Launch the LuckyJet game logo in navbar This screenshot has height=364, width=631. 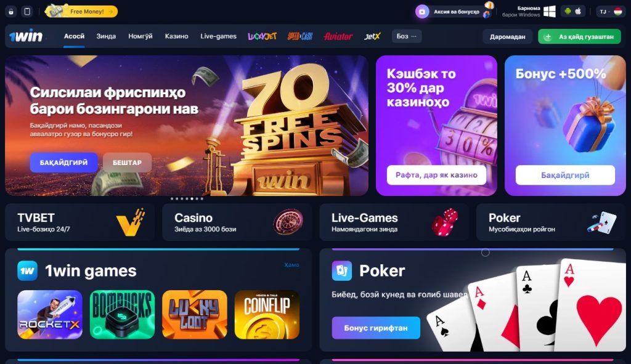point(262,36)
